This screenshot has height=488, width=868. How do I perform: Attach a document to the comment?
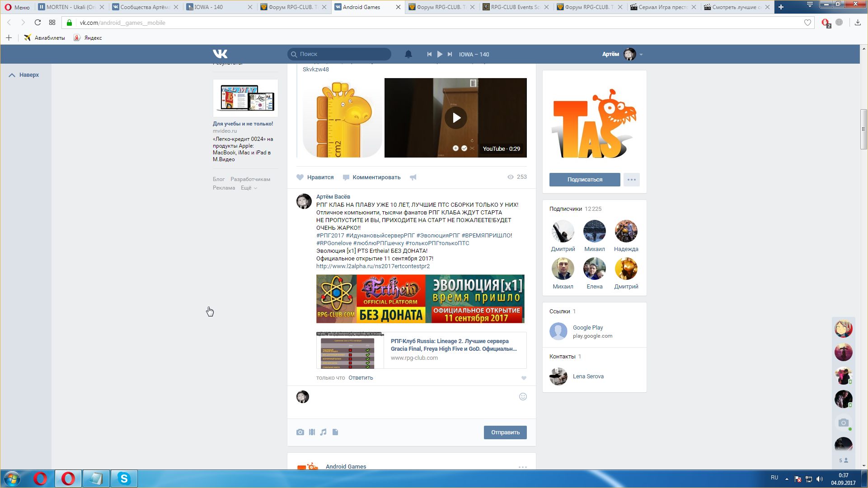point(335,432)
